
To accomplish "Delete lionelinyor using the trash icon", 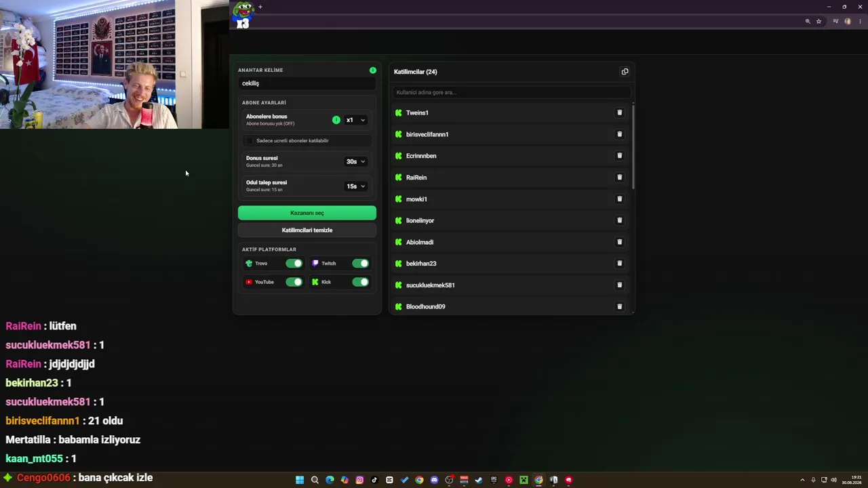I will [x=619, y=220].
